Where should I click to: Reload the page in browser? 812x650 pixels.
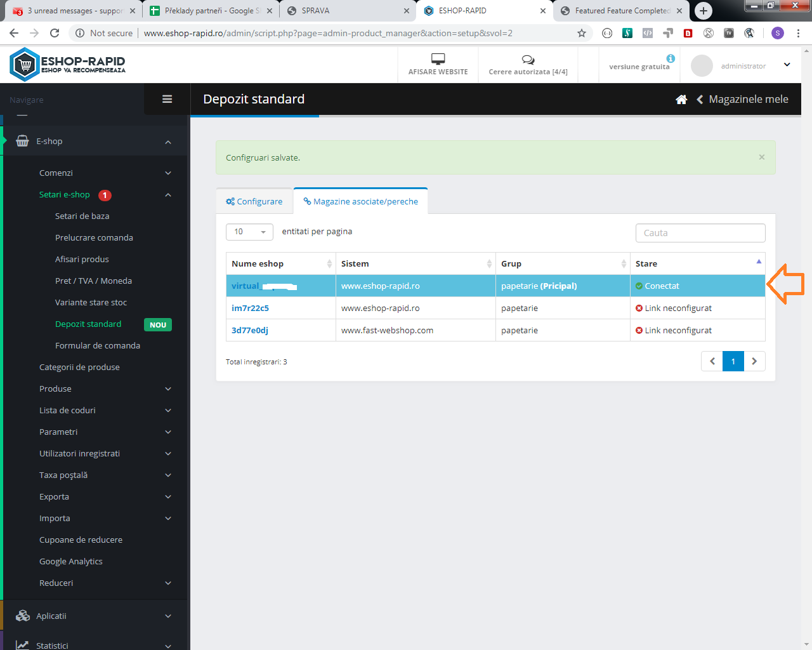(55, 33)
